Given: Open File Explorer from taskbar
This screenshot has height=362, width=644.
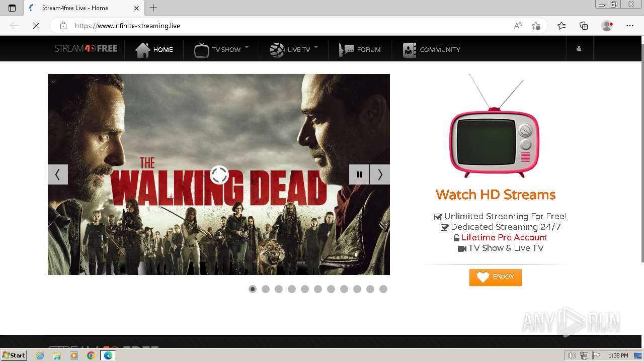Looking at the screenshot, I should pyautogui.click(x=57, y=355).
